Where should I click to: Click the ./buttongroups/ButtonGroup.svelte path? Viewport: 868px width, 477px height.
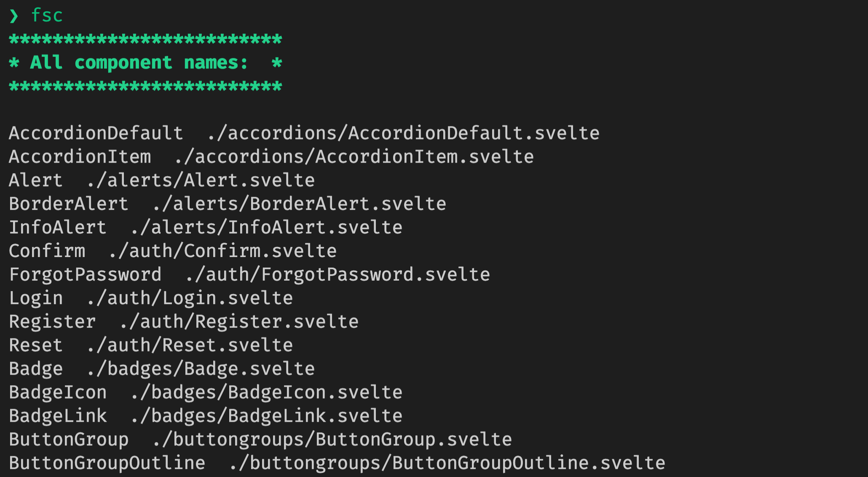coord(332,440)
